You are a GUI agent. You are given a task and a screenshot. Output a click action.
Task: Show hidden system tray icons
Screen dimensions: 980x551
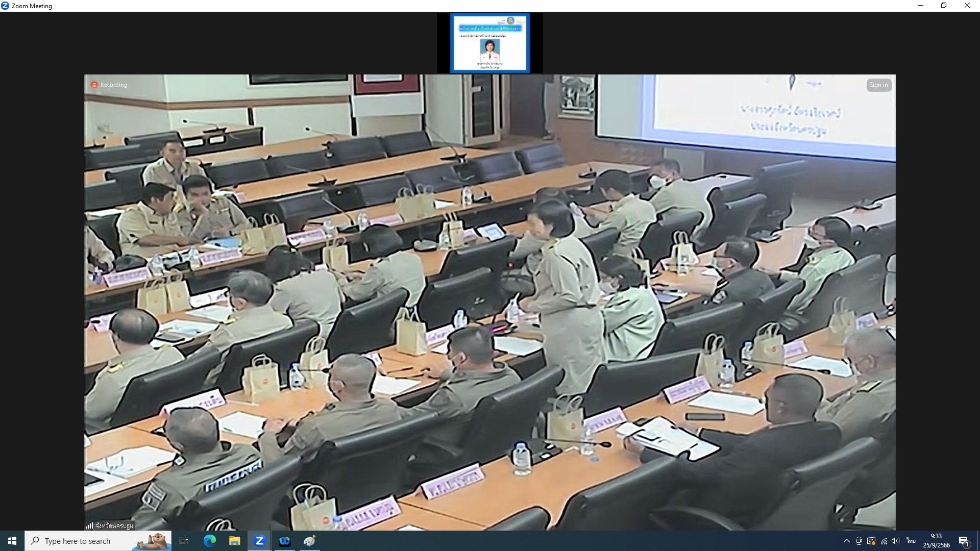(x=846, y=541)
